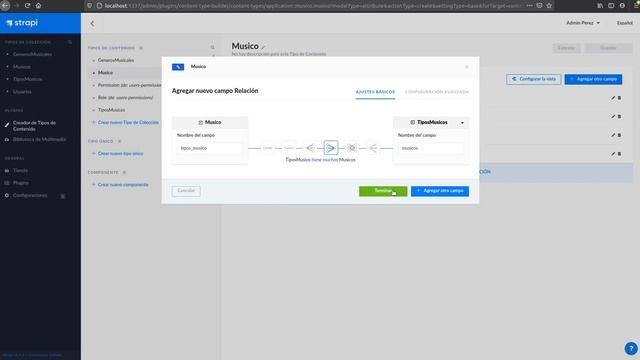
Task: Click browser bookmark star icon
Action: tap(549, 6)
